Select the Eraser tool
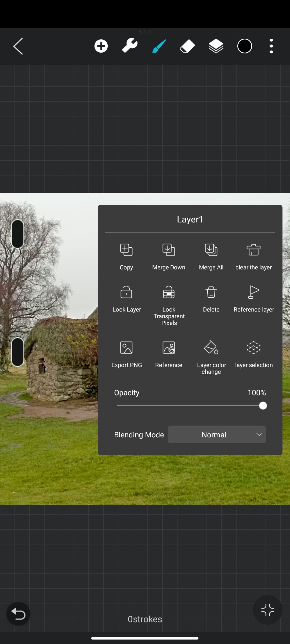The image size is (290, 644). click(187, 46)
